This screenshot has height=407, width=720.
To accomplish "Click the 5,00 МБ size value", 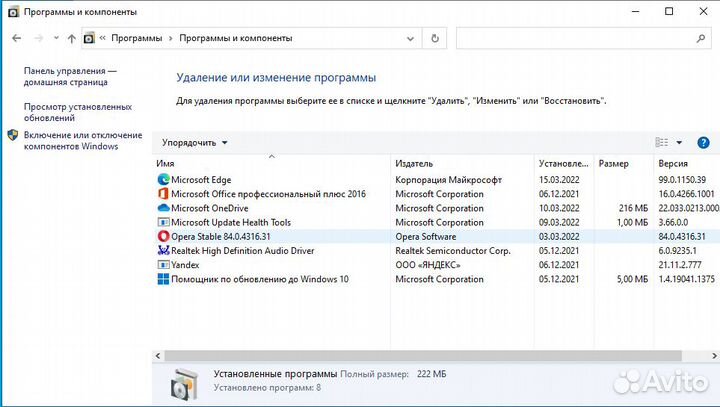I will (632, 279).
